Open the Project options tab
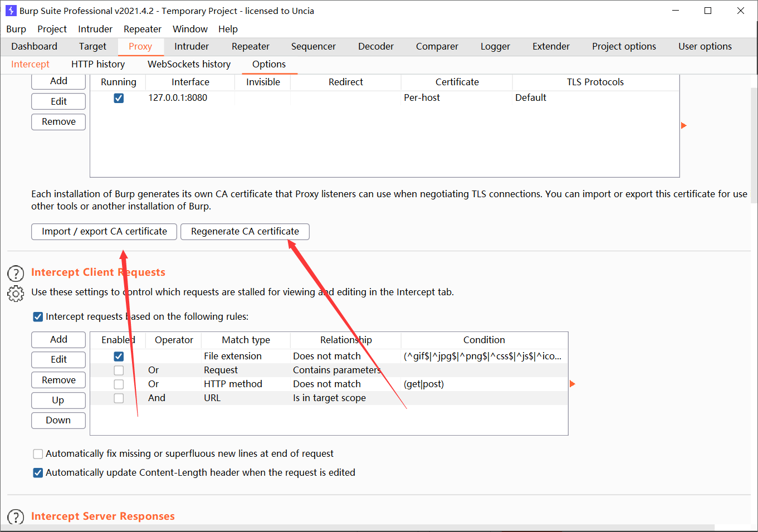This screenshot has height=532, width=758. pyautogui.click(x=624, y=46)
